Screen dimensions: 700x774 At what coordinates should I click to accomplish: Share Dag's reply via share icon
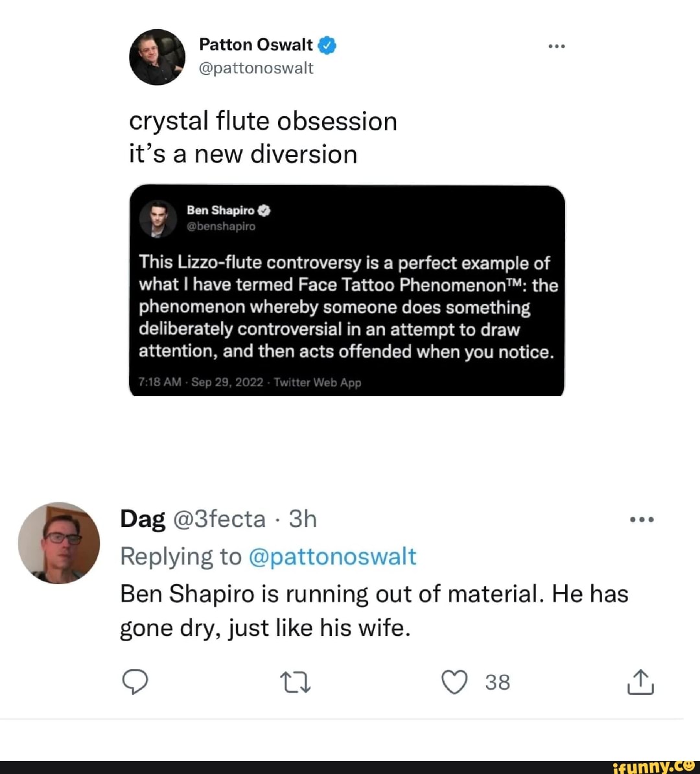640,682
